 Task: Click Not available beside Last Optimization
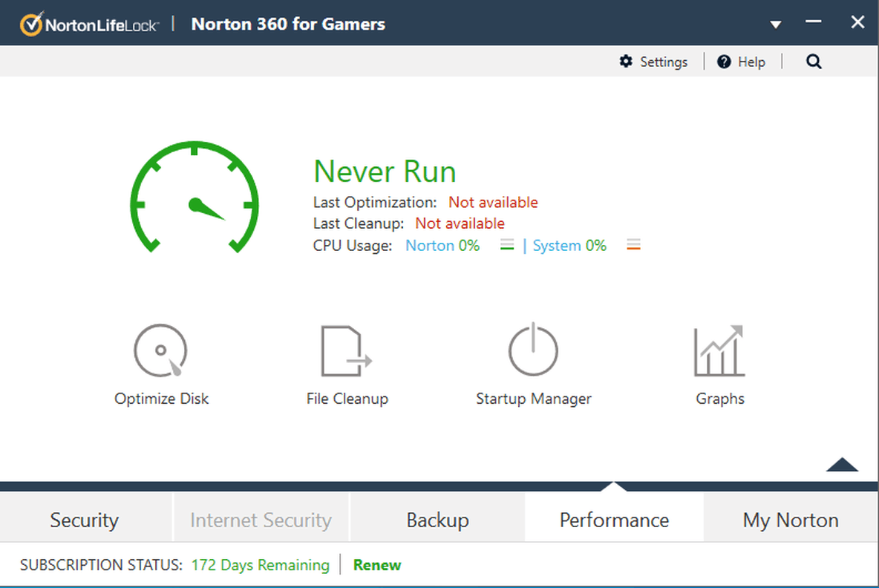pyautogui.click(x=493, y=203)
